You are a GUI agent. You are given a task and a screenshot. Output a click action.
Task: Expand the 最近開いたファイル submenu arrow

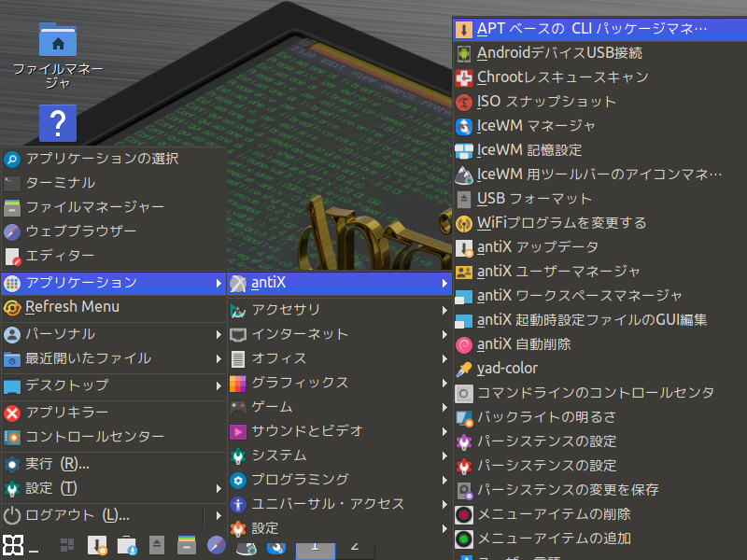click(218, 359)
